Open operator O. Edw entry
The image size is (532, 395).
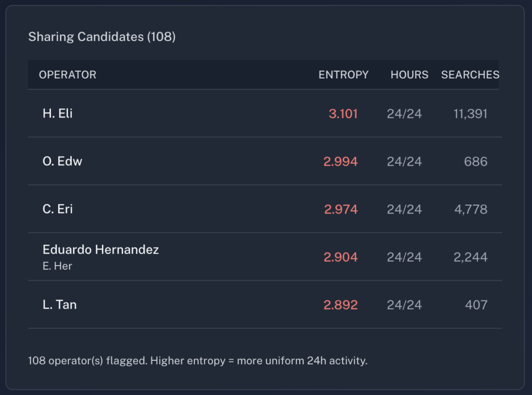pyautogui.click(x=62, y=161)
